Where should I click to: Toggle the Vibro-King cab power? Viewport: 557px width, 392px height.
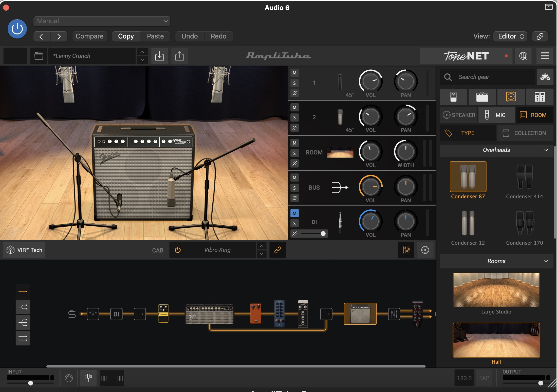(x=178, y=250)
